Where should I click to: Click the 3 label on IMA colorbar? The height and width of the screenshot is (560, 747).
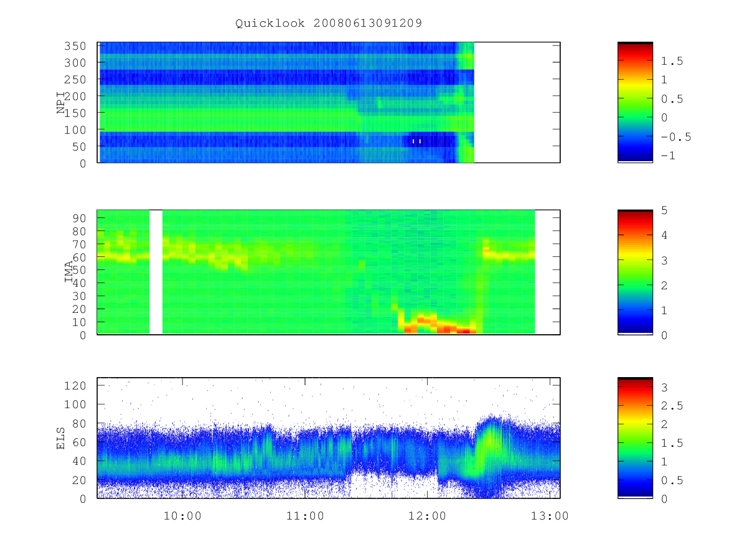pyautogui.click(x=664, y=260)
